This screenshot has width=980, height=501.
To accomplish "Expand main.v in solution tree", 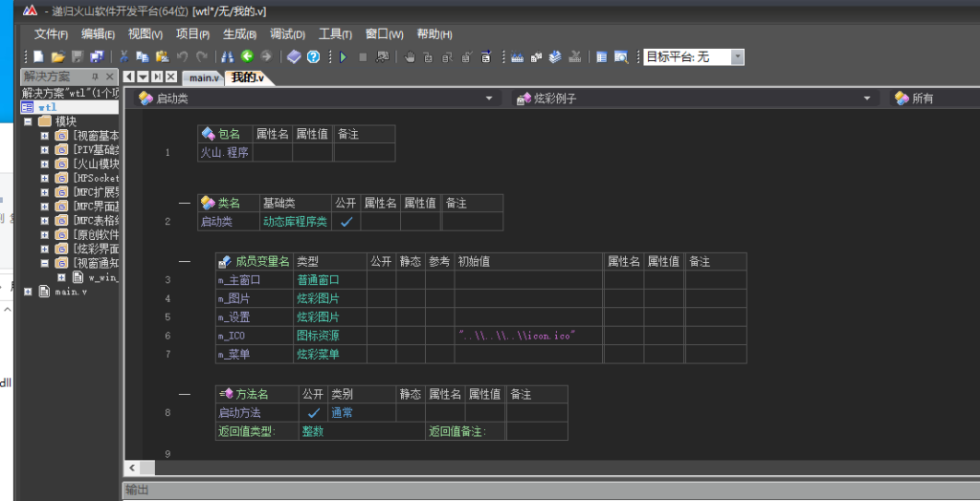I will click(28, 292).
